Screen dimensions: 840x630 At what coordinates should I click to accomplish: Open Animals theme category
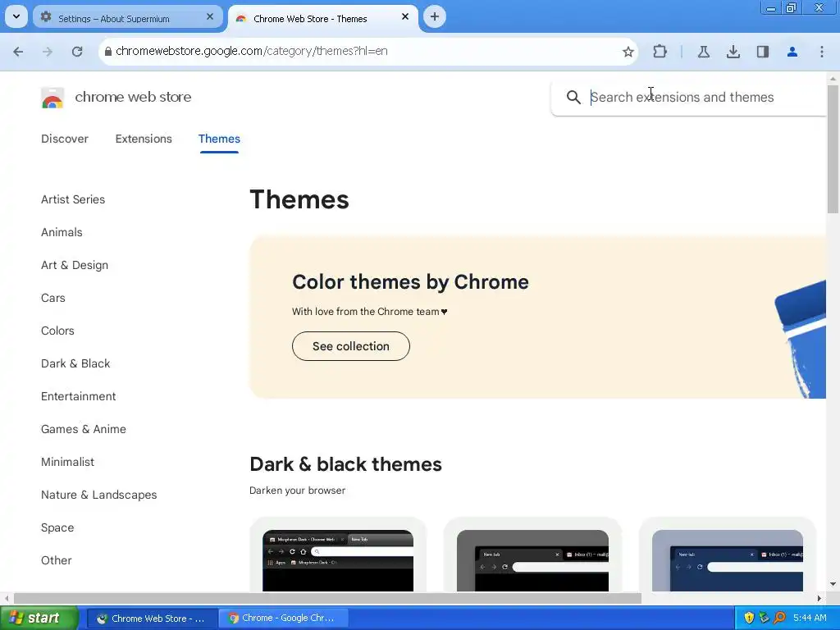62,232
